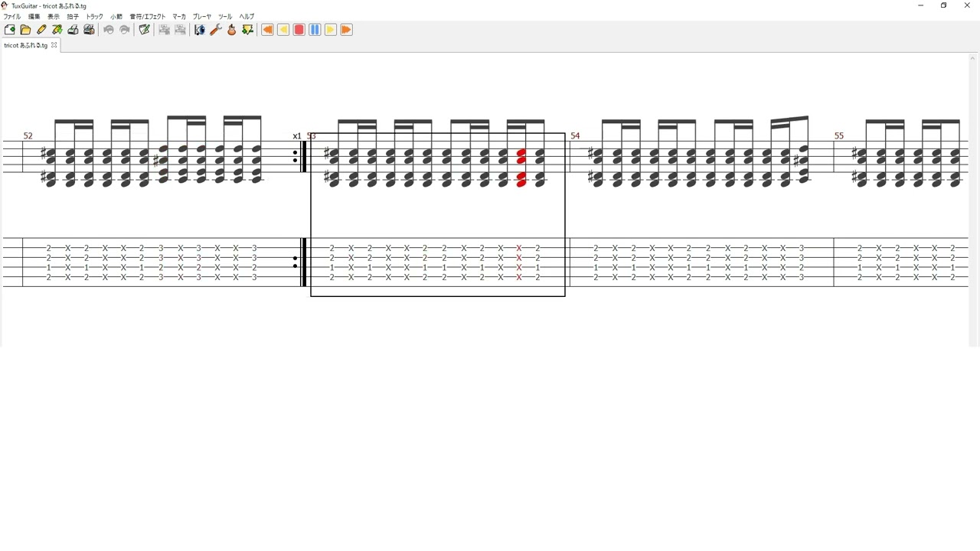Click measure number 54
This screenshot has height=551, width=980.
575,136
